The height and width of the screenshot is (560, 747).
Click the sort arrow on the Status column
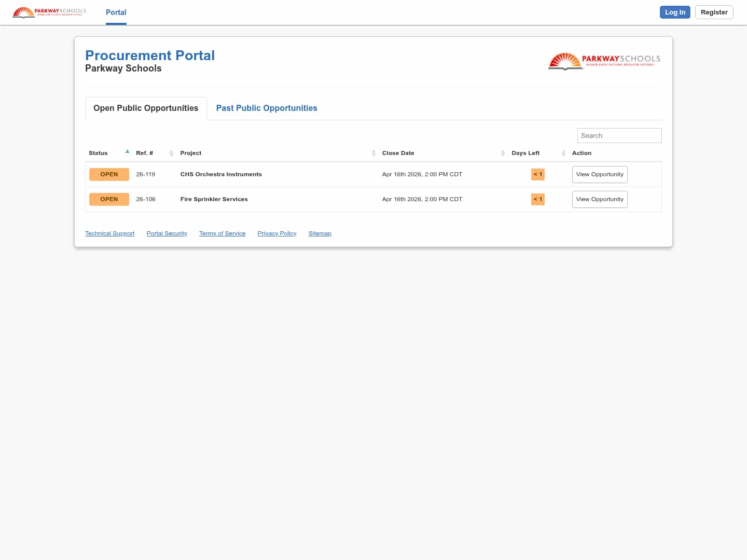(x=127, y=151)
